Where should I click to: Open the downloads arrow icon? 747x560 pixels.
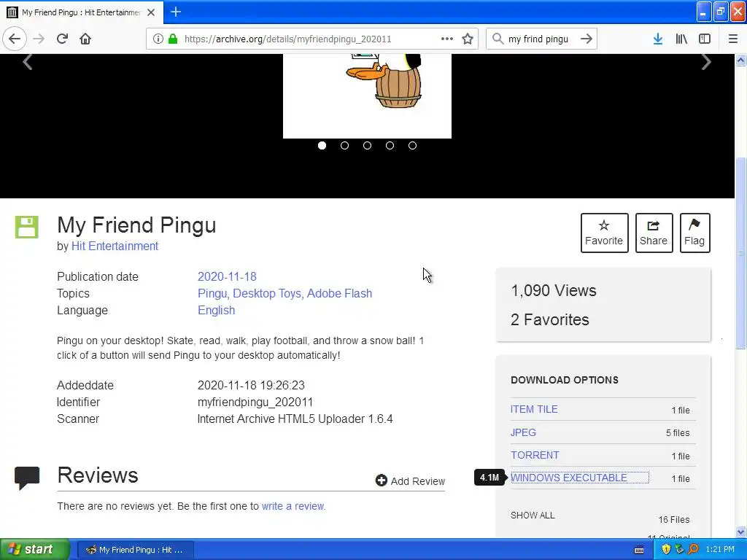(658, 39)
